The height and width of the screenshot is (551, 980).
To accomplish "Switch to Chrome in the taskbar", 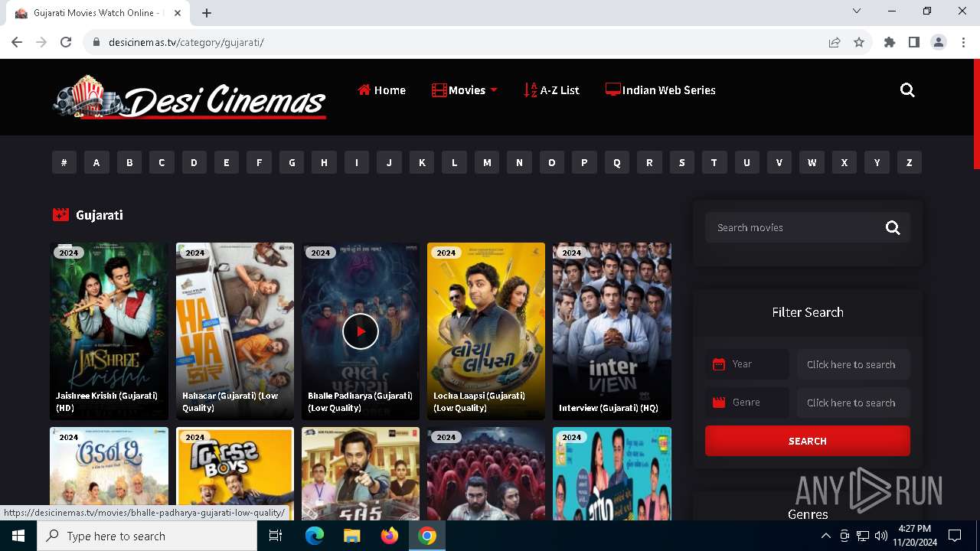I will 427,536.
